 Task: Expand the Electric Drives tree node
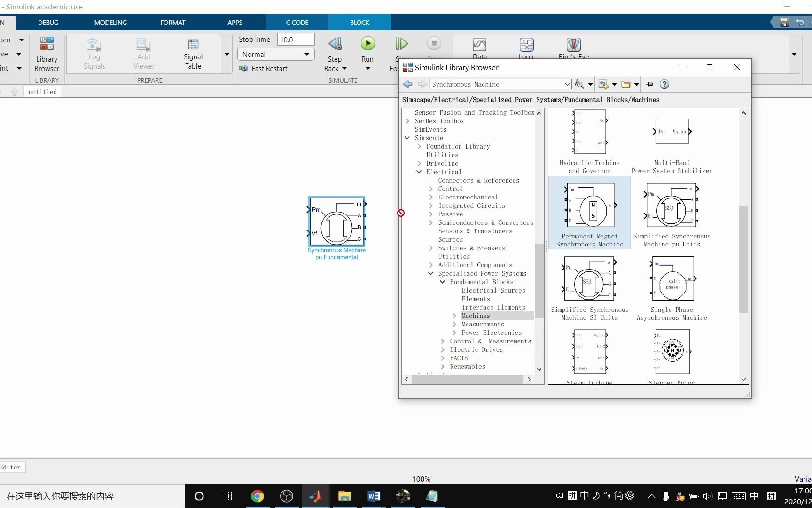443,349
